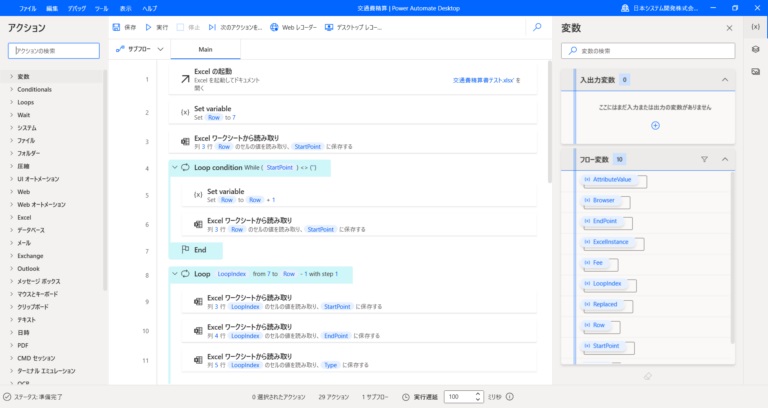Decrease run delay with stepper down arrow
Viewport: 768px width, 408px height.
coord(478,400)
